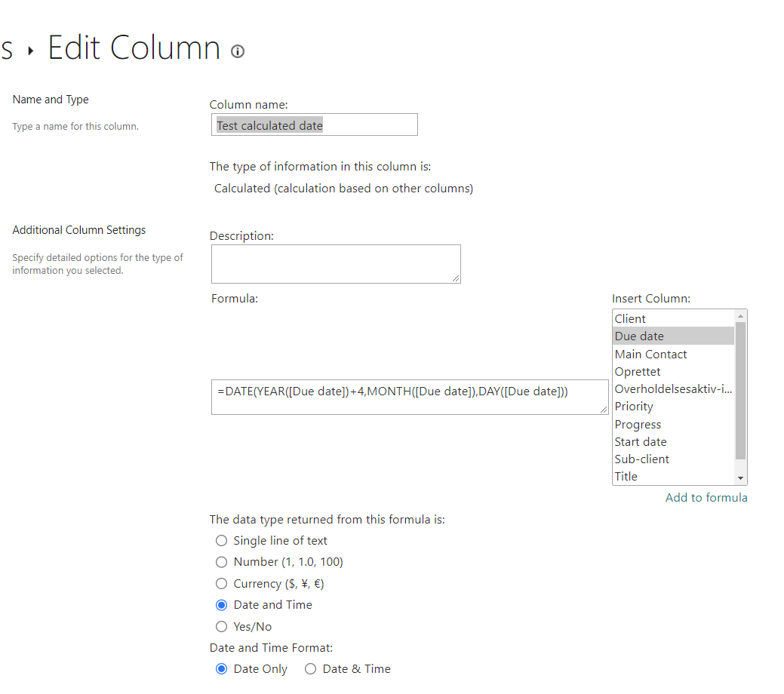Screen dimensions: 784x694
Task: Click the Add to formula link
Action: pyautogui.click(x=706, y=497)
